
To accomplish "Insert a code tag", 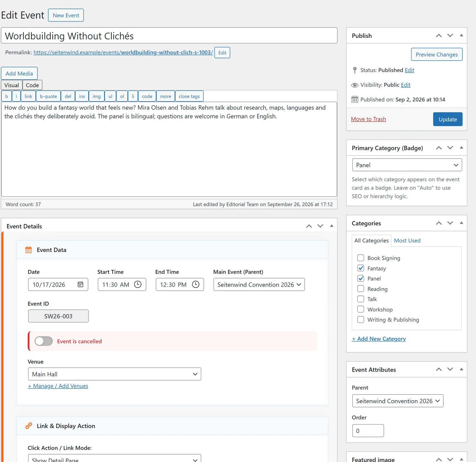I will coord(147,96).
